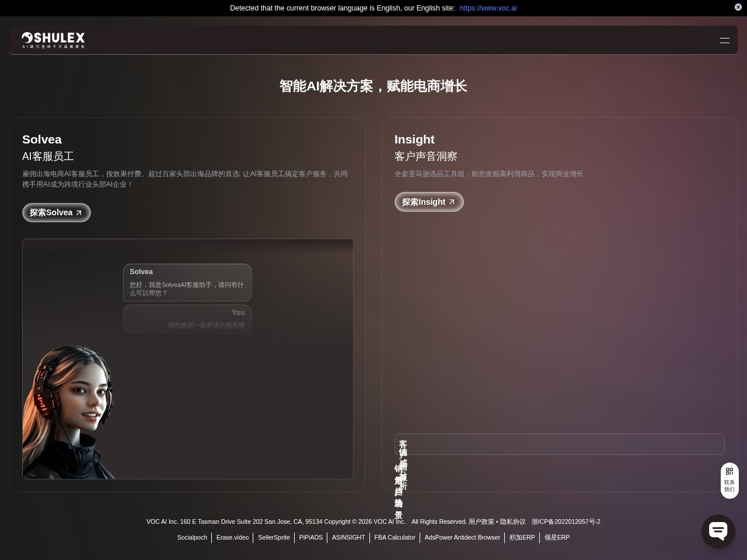This screenshot has width=747, height=560.
Task: Click the Solvea greeting chat bubble
Action: [187, 283]
